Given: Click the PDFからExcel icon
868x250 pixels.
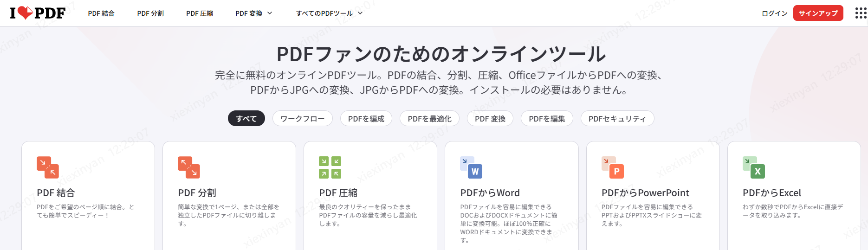Looking at the screenshot, I should (x=754, y=167).
